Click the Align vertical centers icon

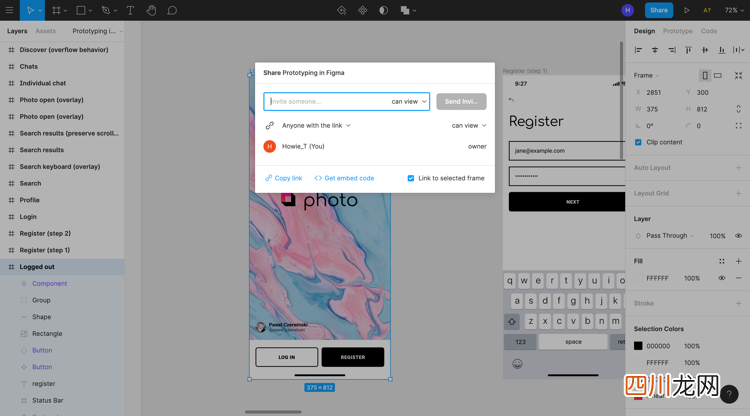pos(705,50)
